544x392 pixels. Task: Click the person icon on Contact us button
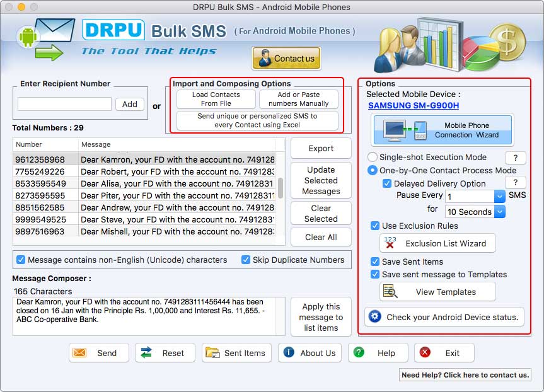[x=265, y=58]
